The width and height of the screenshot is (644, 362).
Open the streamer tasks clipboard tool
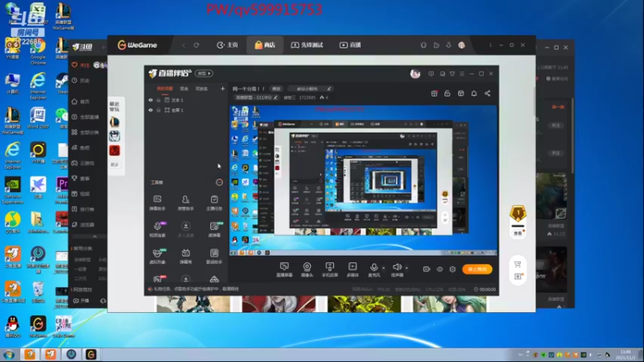pyautogui.click(x=214, y=203)
